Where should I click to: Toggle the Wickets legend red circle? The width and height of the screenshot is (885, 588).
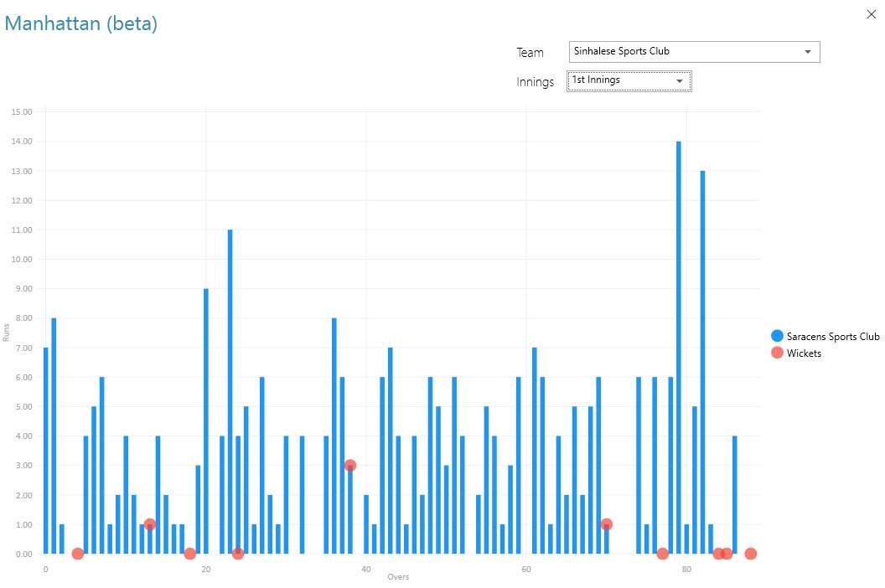[x=777, y=353]
